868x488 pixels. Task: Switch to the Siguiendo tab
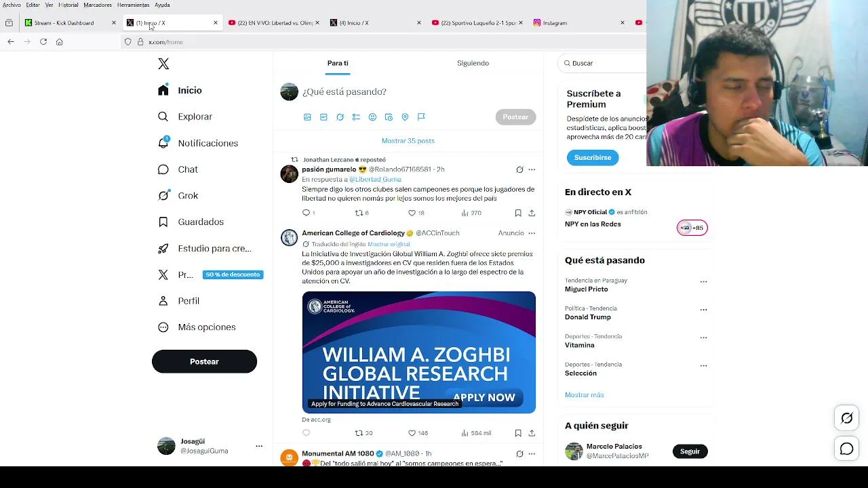473,63
